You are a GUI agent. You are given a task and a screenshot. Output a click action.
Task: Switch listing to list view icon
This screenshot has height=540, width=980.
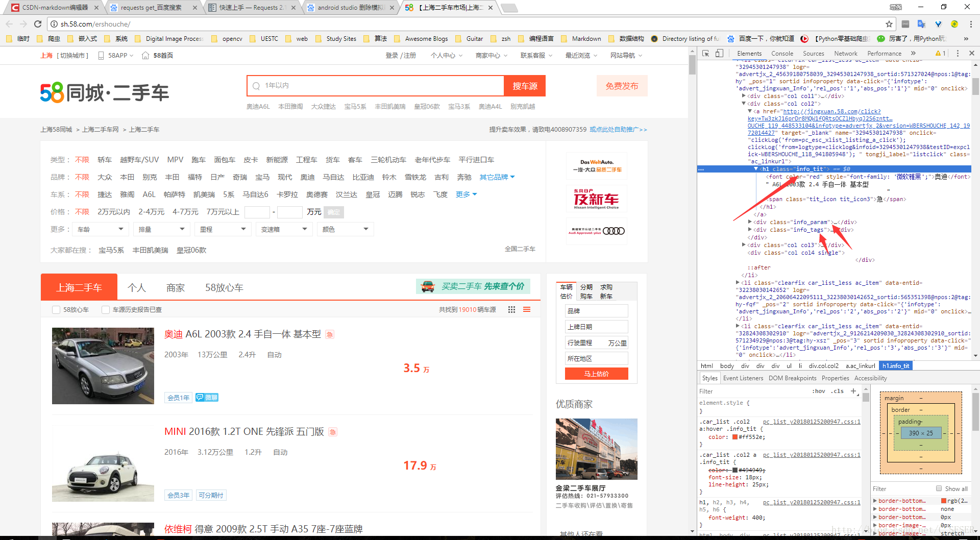[527, 310]
